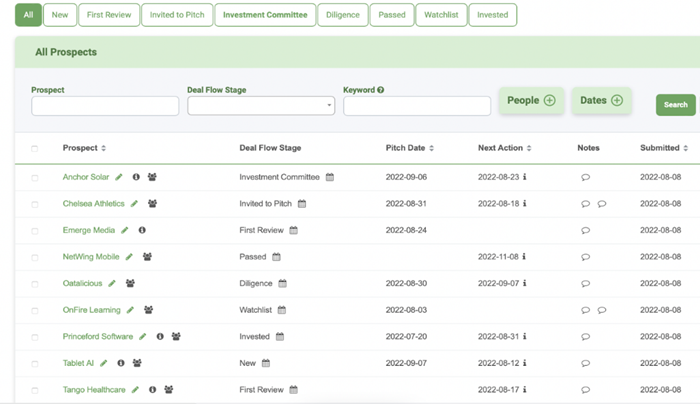Open the Princeford Software prospect link

tap(98, 337)
